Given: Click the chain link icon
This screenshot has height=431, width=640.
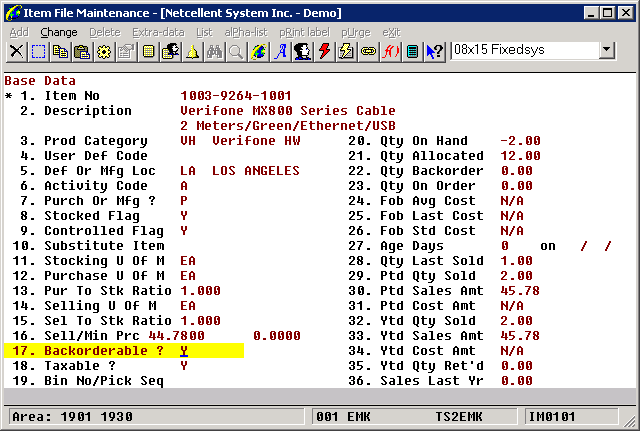Looking at the screenshot, I should pos(368,51).
